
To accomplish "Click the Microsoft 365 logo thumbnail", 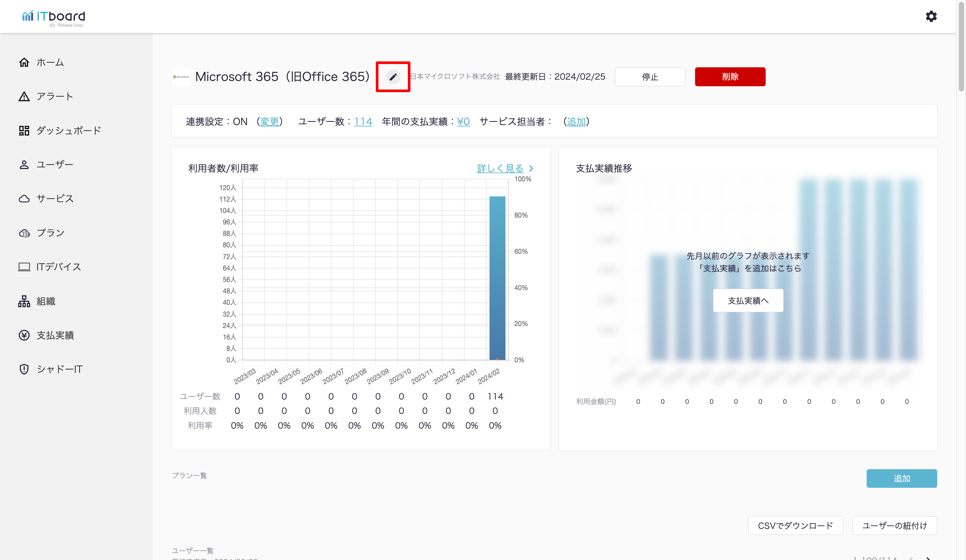I will coord(181,77).
